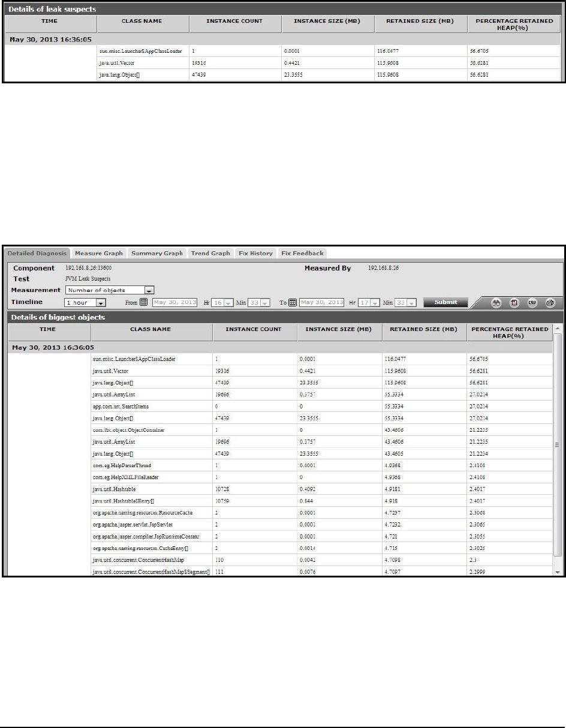Open the To Min 33 dropdown
The image size is (566, 728).
pos(407,302)
